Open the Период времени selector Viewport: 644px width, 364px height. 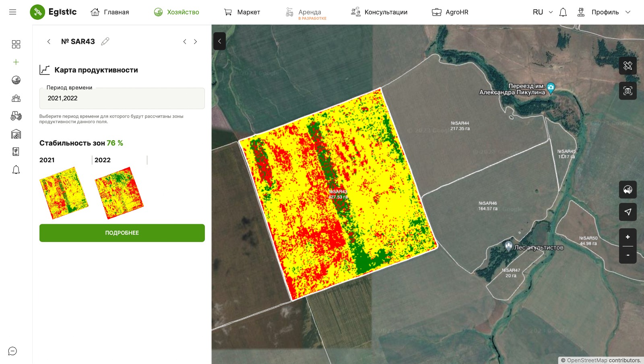tap(122, 98)
